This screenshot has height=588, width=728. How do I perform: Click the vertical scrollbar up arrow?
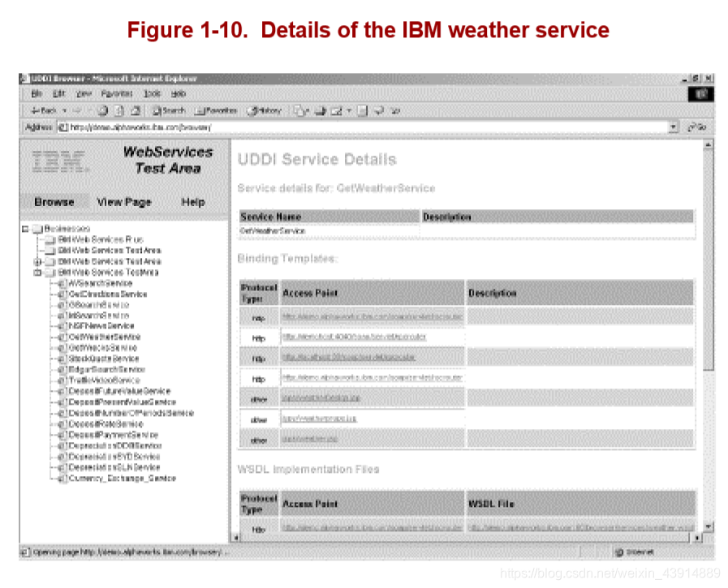click(708, 145)
